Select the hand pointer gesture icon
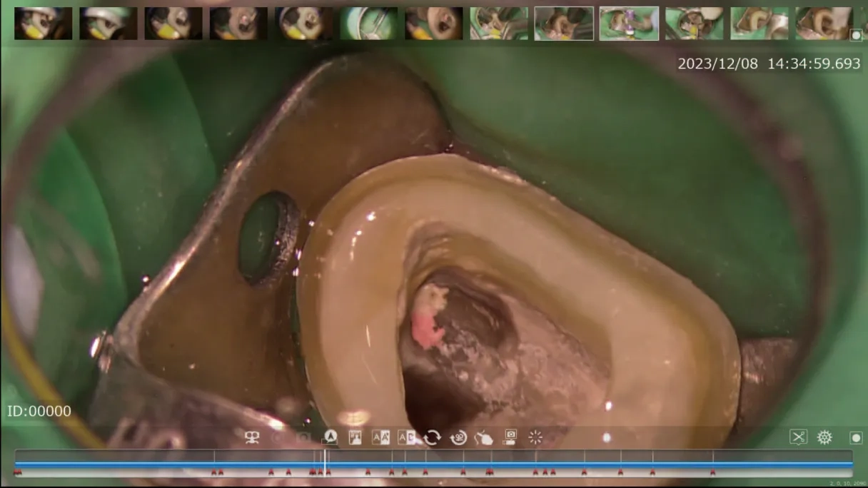 click(484, 437)
